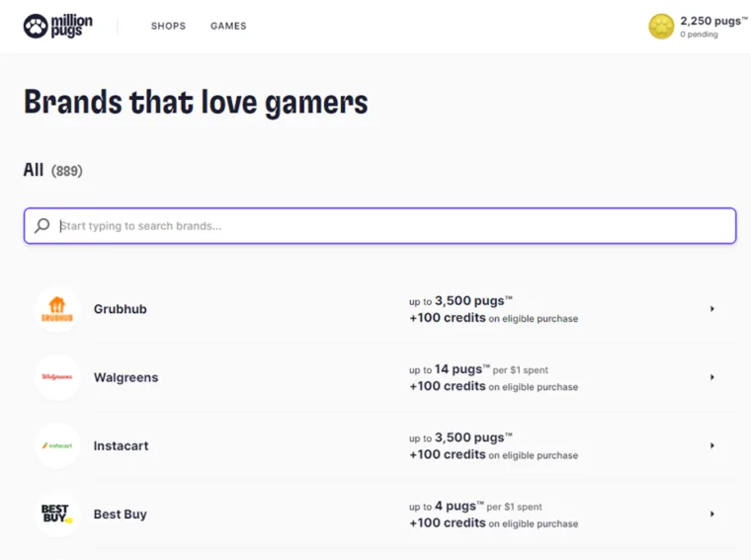Focus the search brands input field
The image size is (751, 560).
click(x=395, y=226)
